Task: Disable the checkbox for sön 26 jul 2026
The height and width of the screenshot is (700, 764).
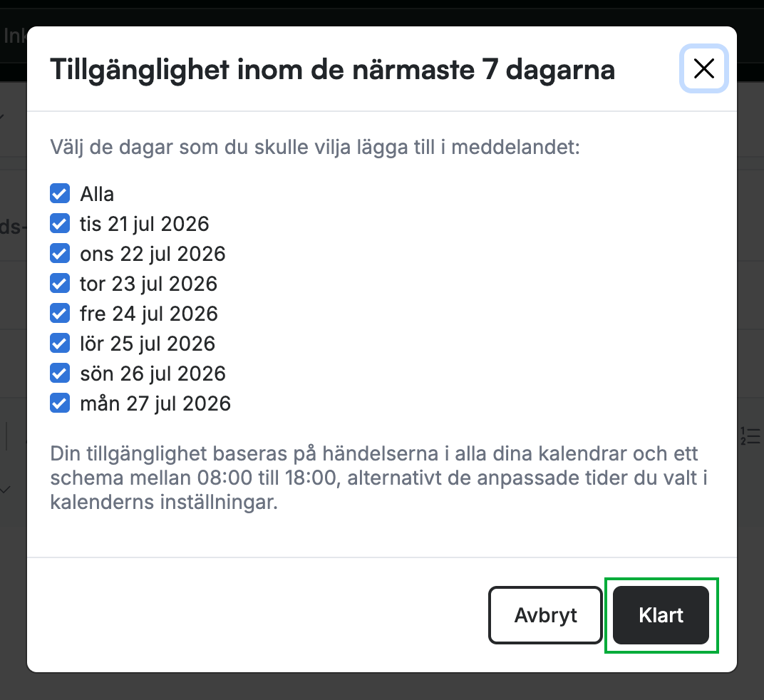Action: (60, 374)
